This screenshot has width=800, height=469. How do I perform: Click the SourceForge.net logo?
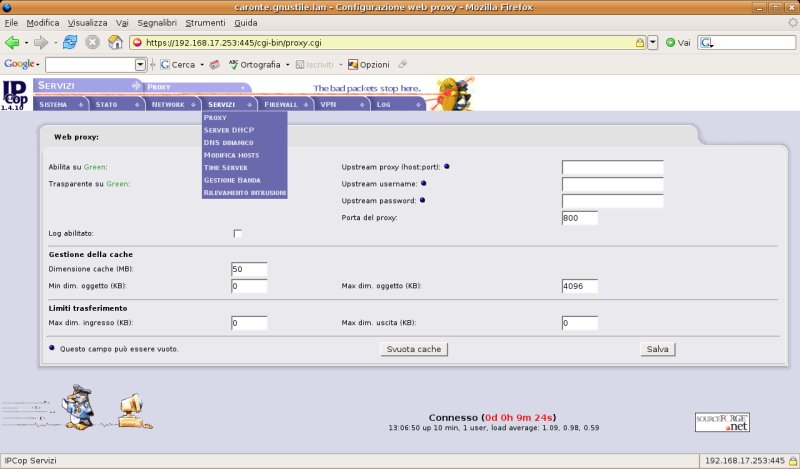(x=722, y=421)
